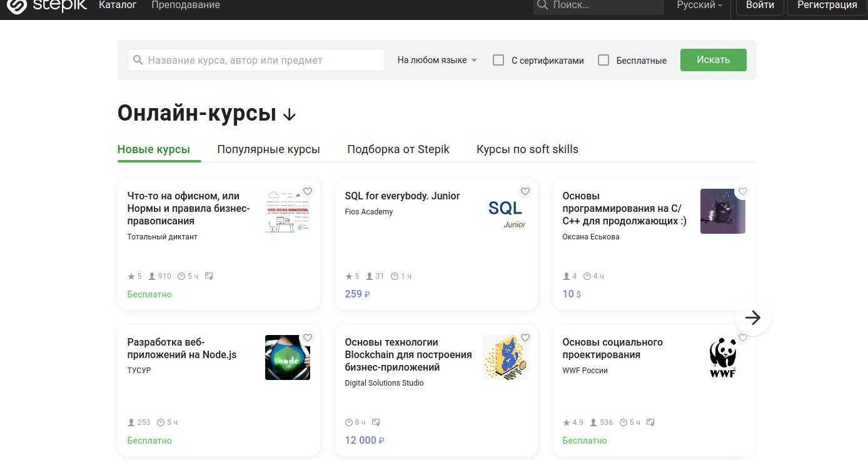Viewport: 868px width, 460px height.
Task: Check the 'Бесплатные' filter box
Action: [603, 60]
